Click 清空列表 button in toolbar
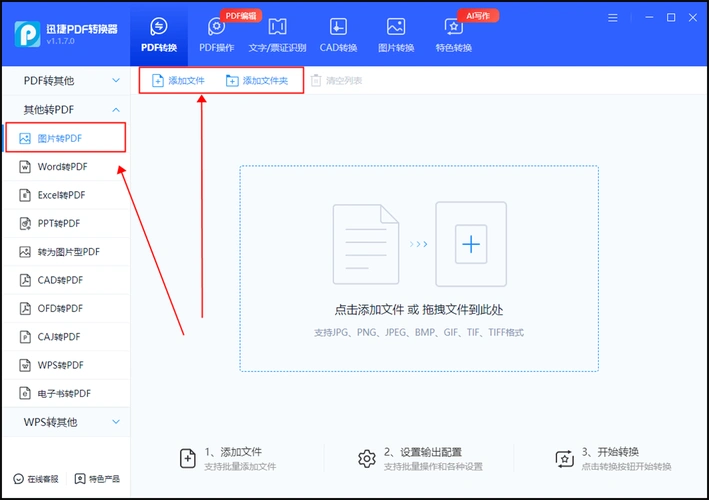This screenshot has width=709, height=500. click(x=336, y=80)
